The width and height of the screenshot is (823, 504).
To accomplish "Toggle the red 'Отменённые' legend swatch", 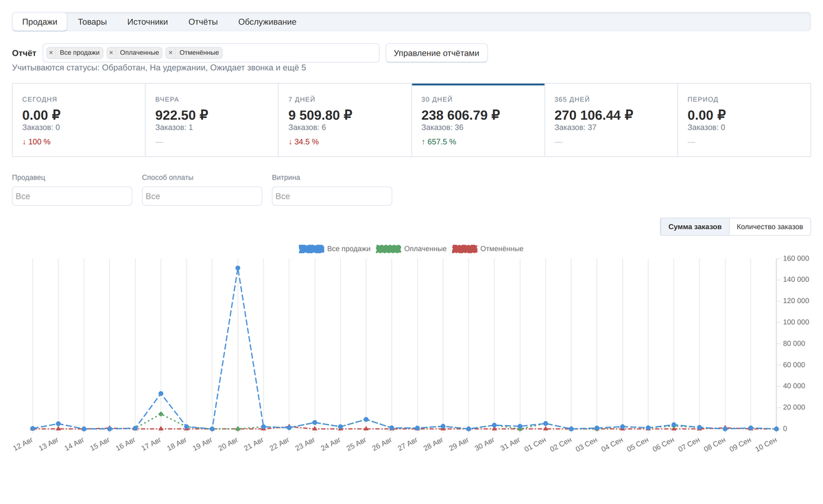I will click(x=464, y=249).
